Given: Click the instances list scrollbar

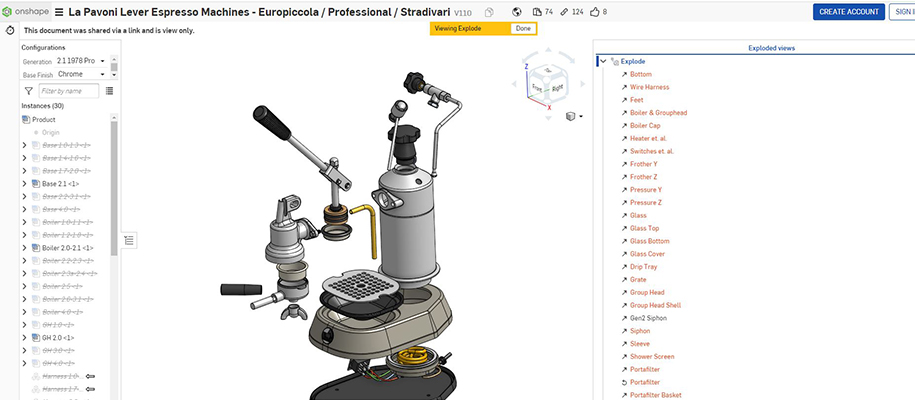Looking at the screenshot, I should tap(114, 187).
